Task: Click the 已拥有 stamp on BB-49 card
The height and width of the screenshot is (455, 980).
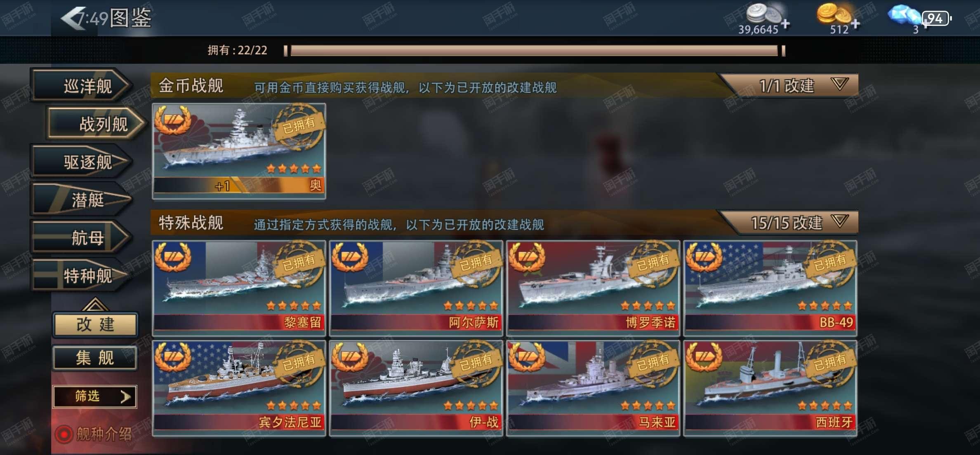Action: click(x=830, y=263)
